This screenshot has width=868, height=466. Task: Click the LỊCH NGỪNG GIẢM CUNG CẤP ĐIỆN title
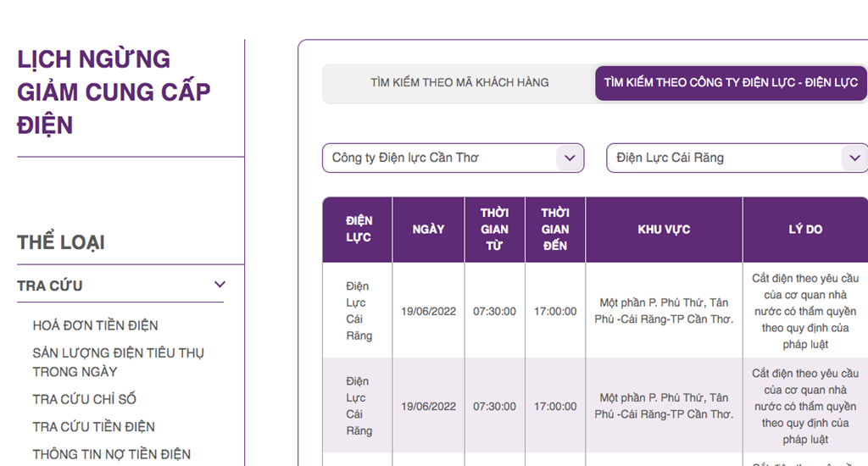114,92
